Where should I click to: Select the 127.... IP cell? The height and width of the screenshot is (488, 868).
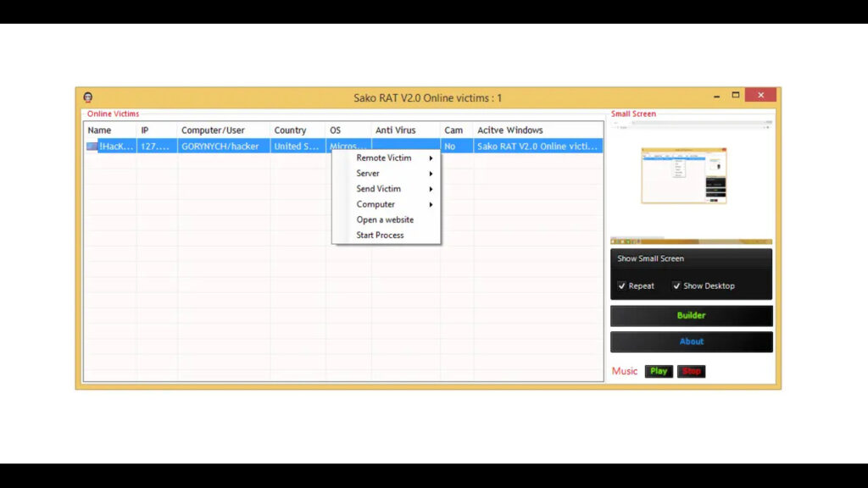[157, 146]
